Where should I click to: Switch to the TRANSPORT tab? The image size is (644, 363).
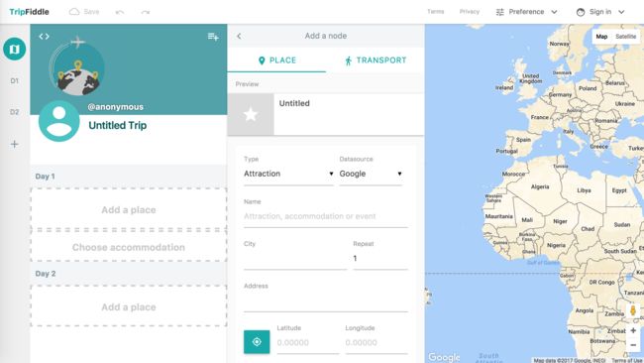(x=376, y=60)
